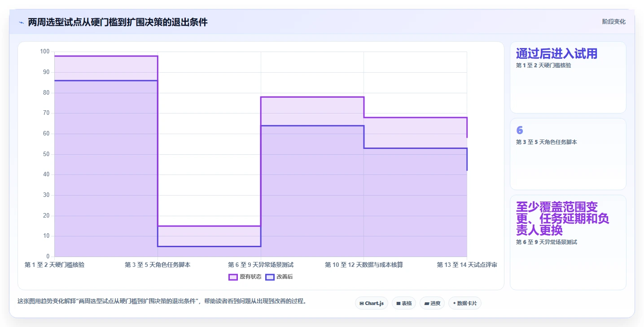644x327 pixels.
Task: Click the trend icon beside the chart title
Action: [22, 22]
